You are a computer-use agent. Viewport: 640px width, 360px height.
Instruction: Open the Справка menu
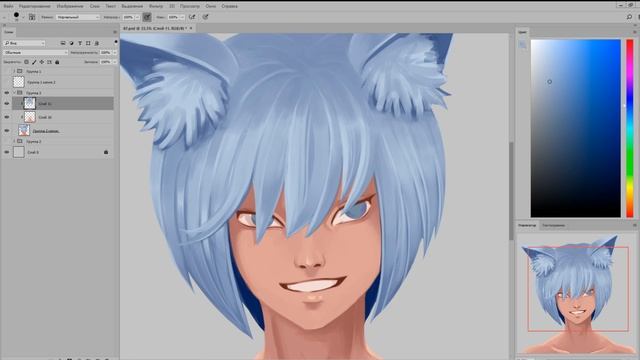point(229,6)
